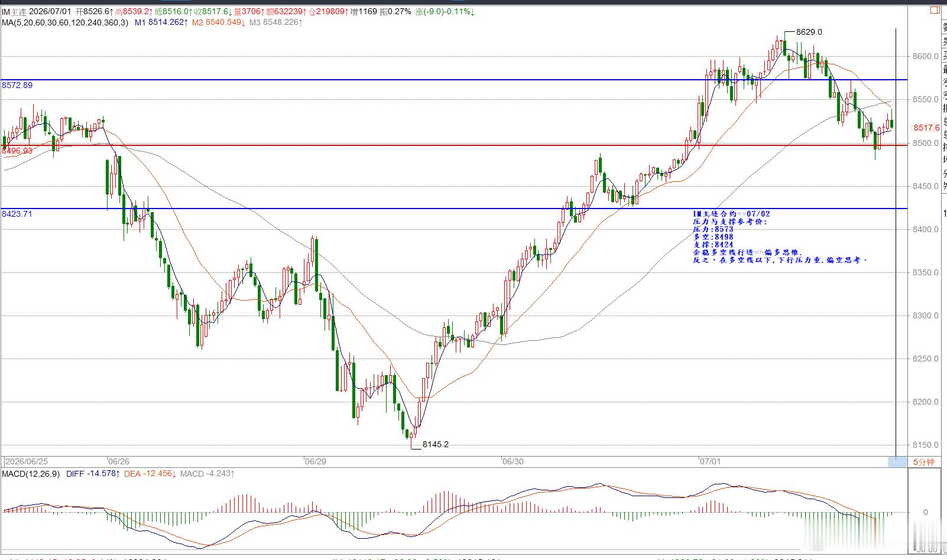Screen dimensions: 947x560
Task: Click the 8629.0 high price marker
Action: (809, 32)
